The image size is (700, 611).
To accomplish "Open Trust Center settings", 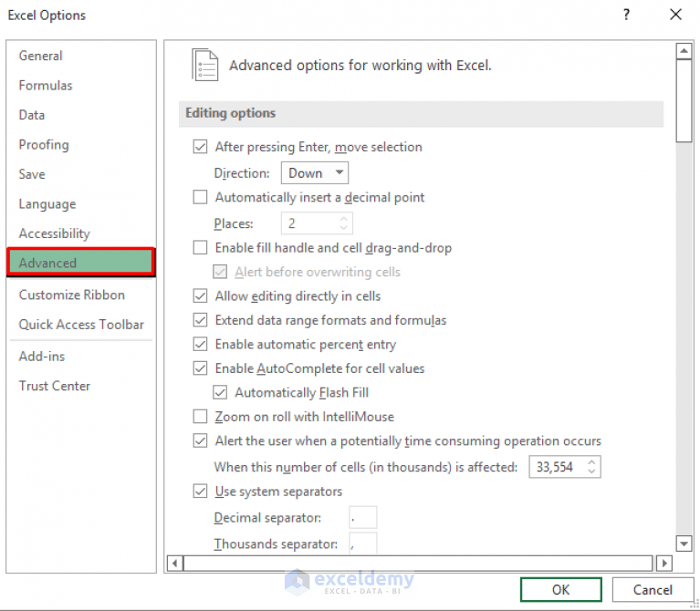I will point(55,386).
